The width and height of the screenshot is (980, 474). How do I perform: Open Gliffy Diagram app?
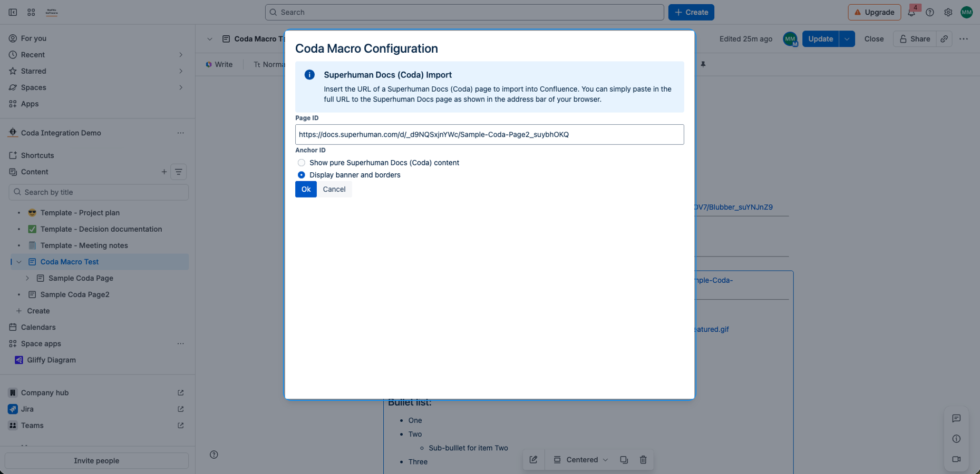coord(51,360)
